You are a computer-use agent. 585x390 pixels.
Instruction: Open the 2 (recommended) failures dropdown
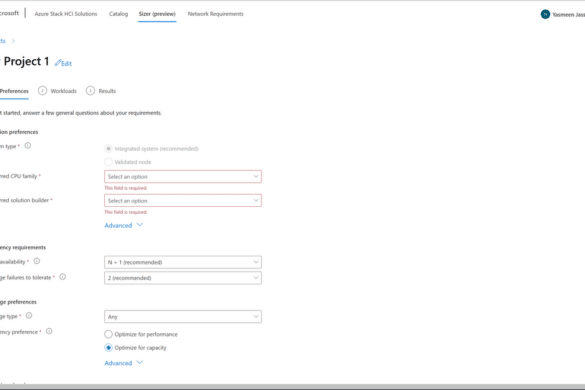(183, 278)
